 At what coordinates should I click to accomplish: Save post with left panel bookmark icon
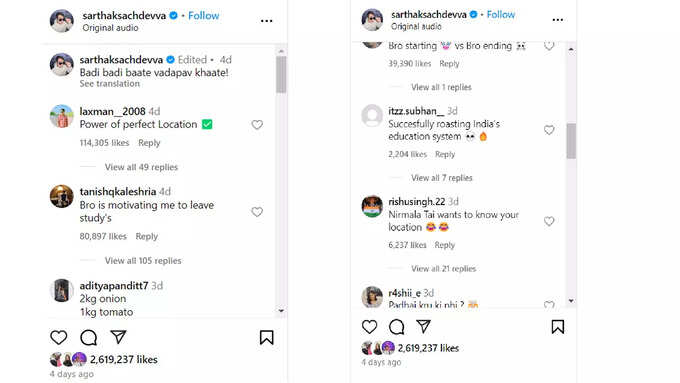pos(266,337)
